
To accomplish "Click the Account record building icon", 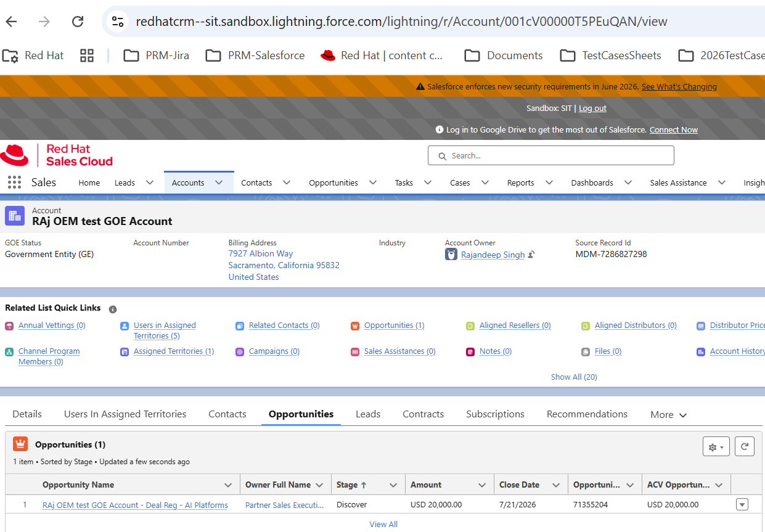I will tap(15, 216).
